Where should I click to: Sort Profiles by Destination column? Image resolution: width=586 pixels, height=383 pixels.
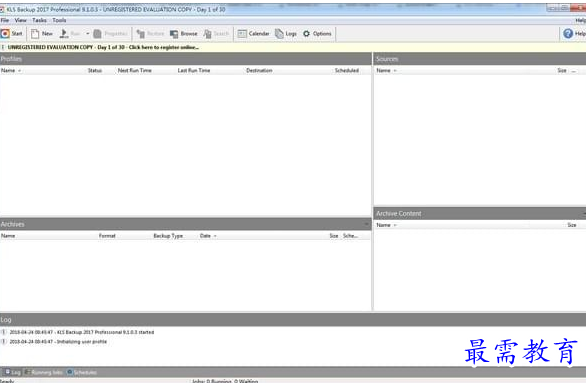(259, 70)
